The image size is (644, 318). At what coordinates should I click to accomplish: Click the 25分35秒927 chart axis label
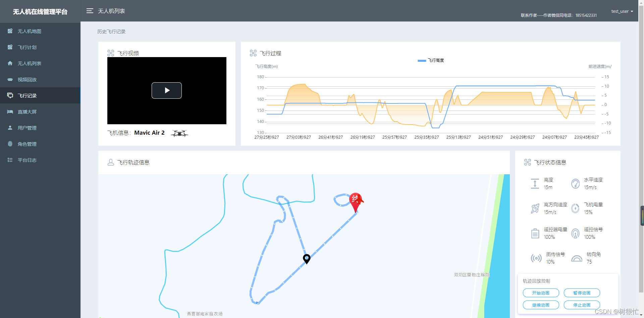click(x=427, y=137)
